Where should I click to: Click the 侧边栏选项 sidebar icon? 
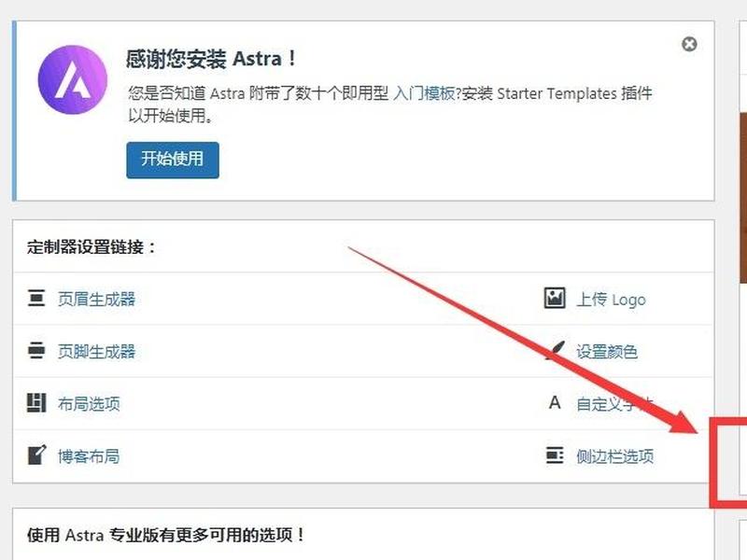[555, 455]
